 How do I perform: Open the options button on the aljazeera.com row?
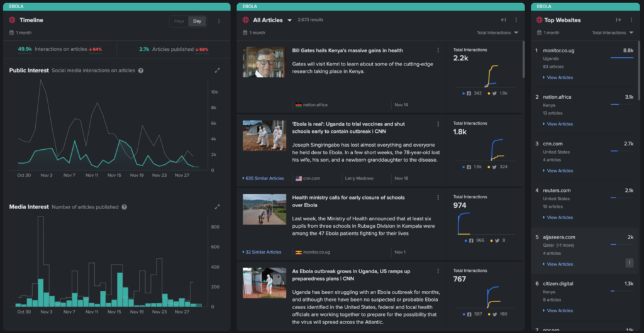tap(629, 262)
